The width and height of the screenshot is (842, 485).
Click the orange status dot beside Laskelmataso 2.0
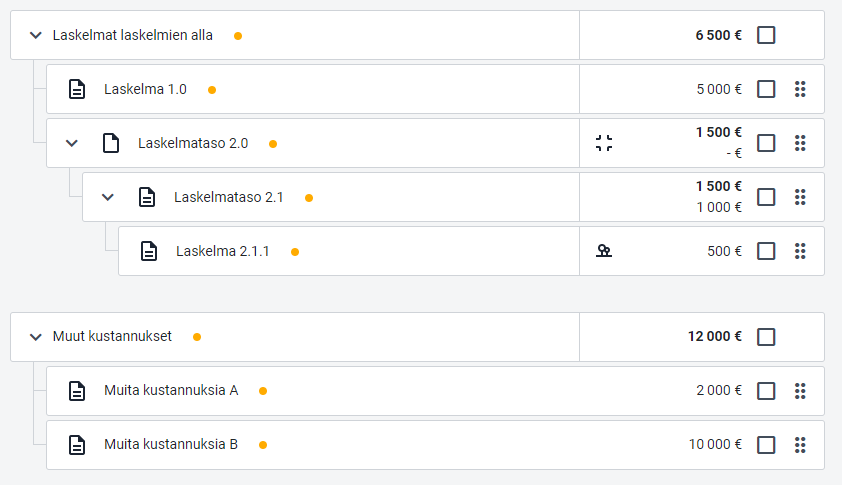273,144
